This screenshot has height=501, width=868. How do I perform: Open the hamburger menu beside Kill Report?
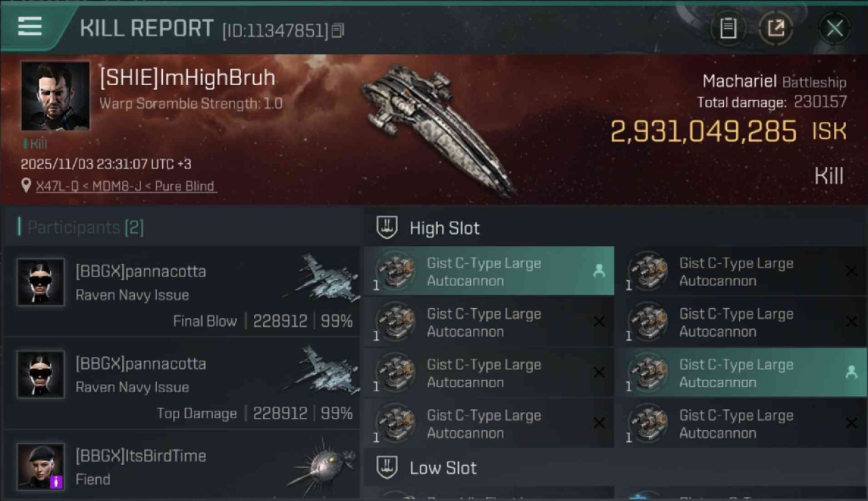(30, 27)
